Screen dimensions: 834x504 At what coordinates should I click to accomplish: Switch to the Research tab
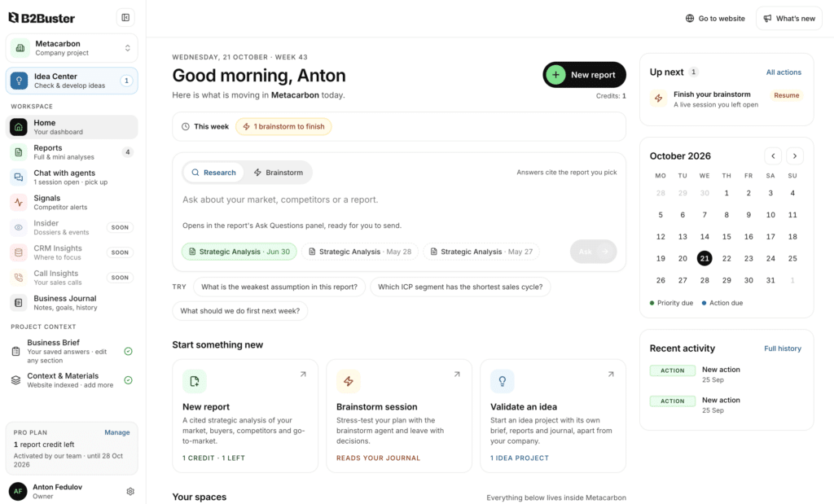pyautogui.click(x=213, y=173)
